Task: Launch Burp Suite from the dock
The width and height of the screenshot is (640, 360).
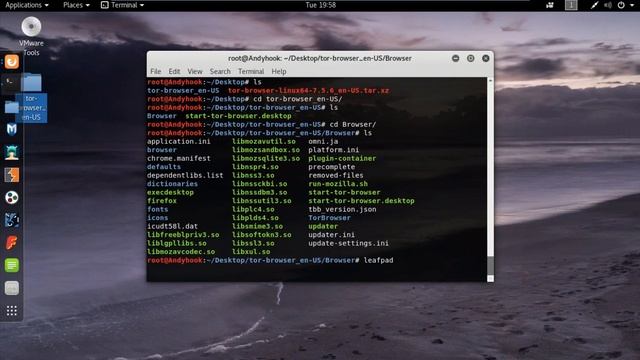Action: pos(12,175)
